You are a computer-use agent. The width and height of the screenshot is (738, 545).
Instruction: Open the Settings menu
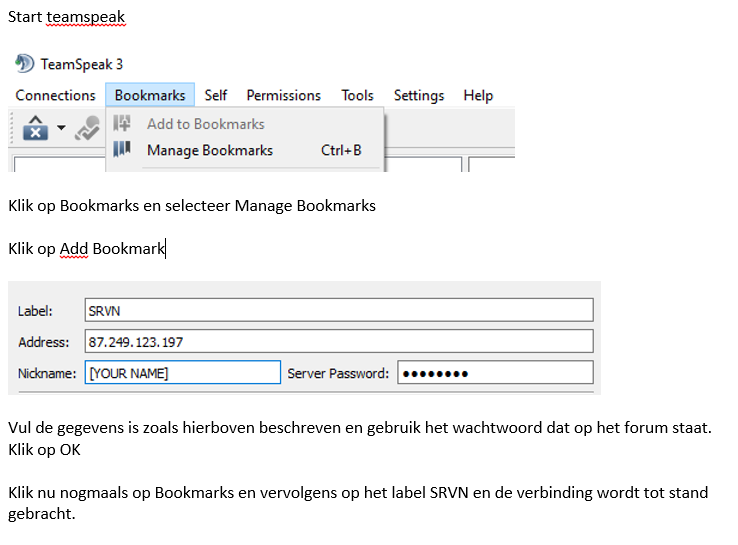[x=418, y=96]
